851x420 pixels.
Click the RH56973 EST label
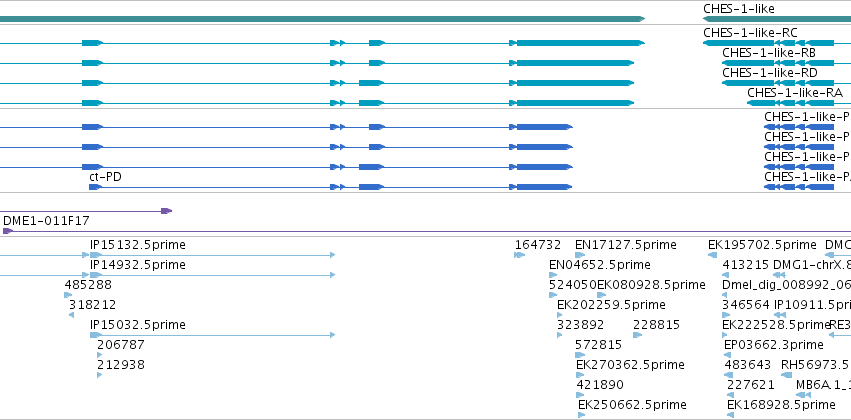tap(816, 365)
